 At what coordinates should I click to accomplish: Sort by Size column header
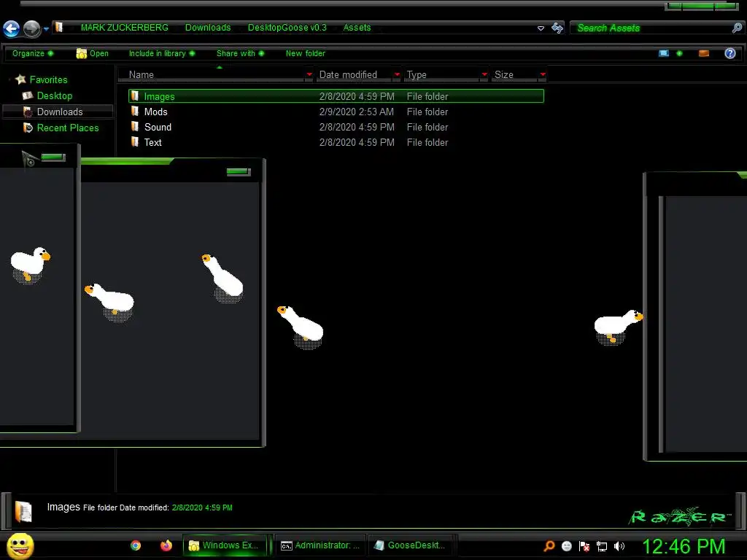(x=503, y=75)
